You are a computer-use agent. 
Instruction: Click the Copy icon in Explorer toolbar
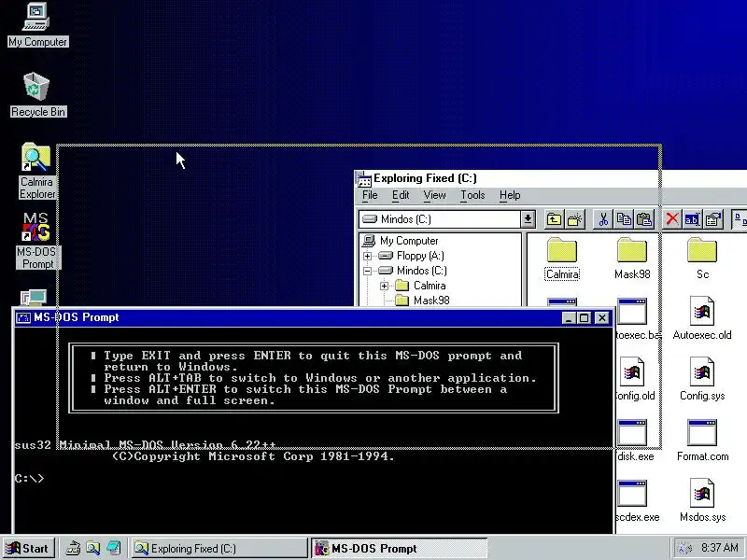coord(624,219)
